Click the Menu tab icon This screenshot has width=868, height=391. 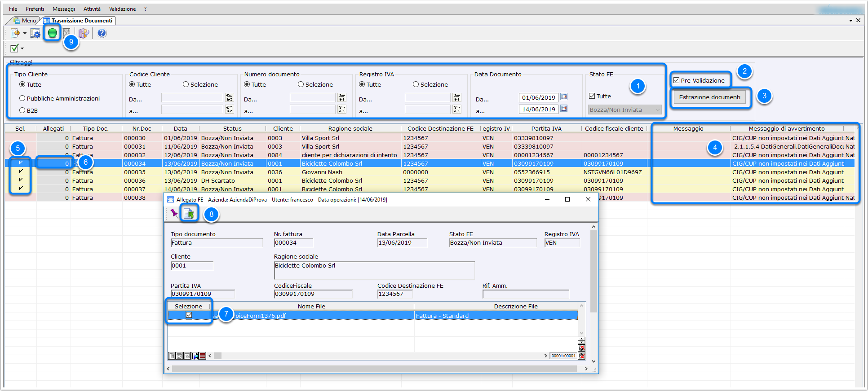tap(17, 21)
